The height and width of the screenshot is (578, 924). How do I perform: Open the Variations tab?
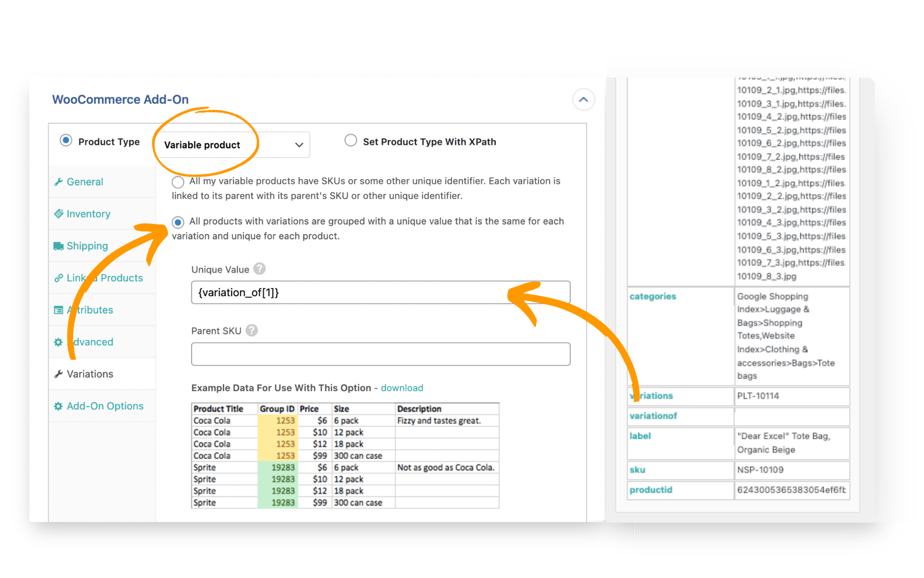point(90,374)
